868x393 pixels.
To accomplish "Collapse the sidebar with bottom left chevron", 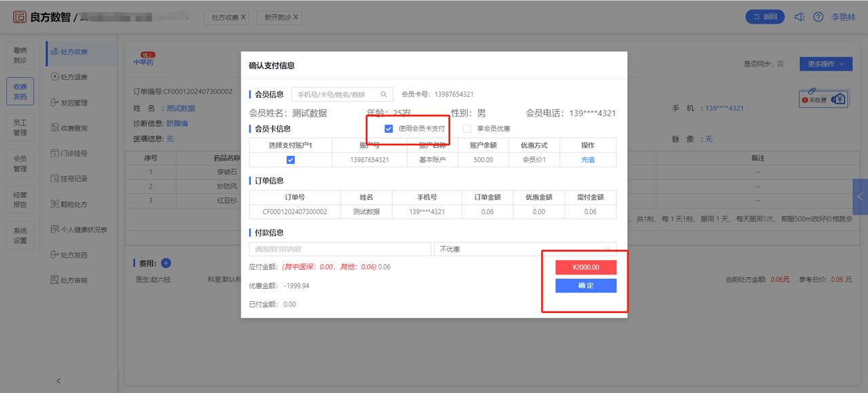I will pos(58,381).
